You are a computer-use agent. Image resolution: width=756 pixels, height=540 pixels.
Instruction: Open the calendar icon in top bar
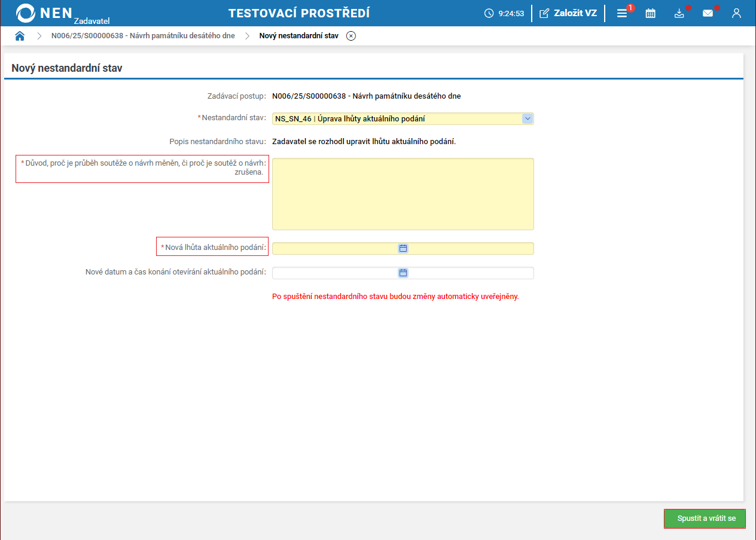coord(650,13)
